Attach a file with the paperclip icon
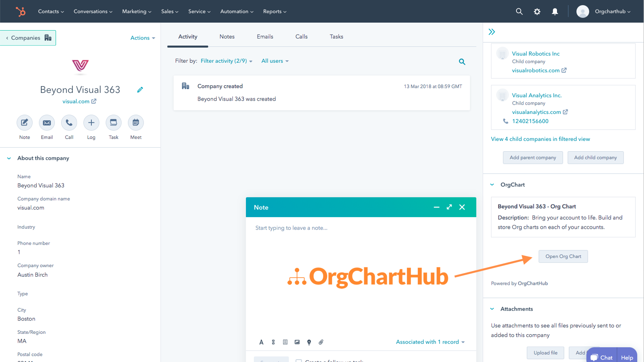Viewport: 644px width, 362px height. 321,342
